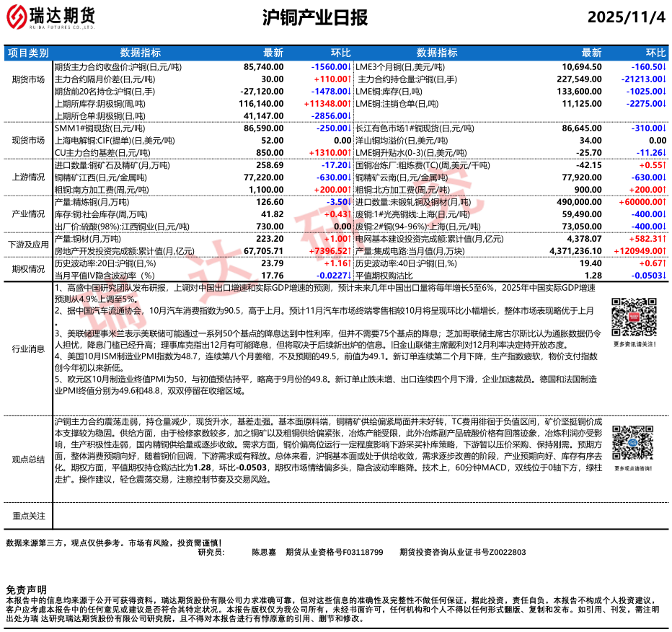Select the 现货市场 category cell
The image size is (672, 632).
pyautogui.click(x=28, y=140)
